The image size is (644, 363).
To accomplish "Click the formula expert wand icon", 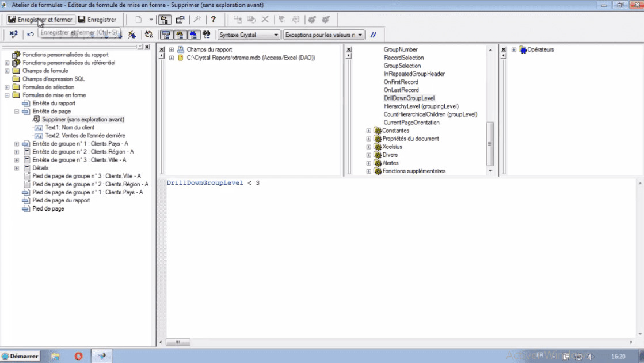I will click(197, 20).
